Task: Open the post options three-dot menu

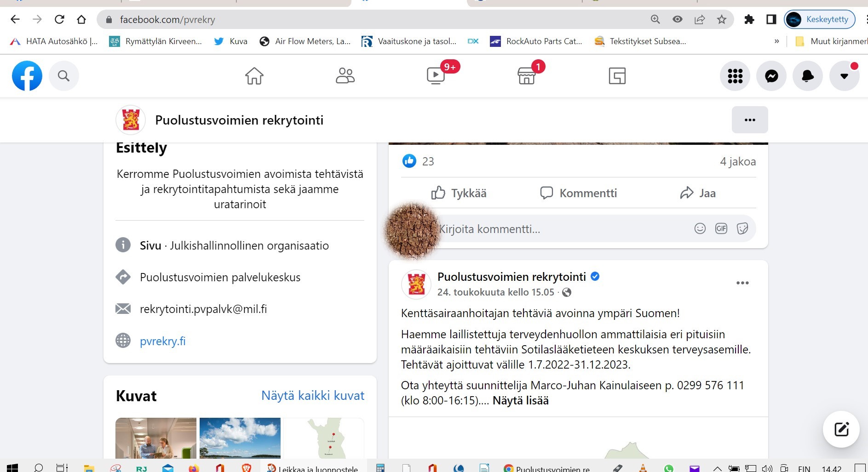Action: 742,283
